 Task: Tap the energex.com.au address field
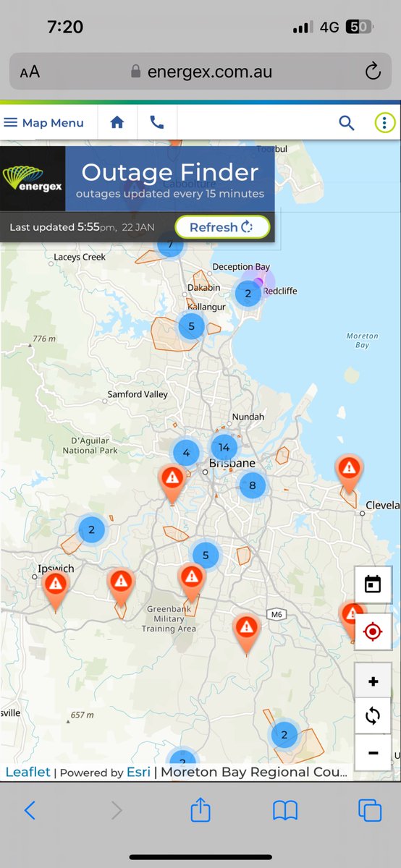point(200,71)
